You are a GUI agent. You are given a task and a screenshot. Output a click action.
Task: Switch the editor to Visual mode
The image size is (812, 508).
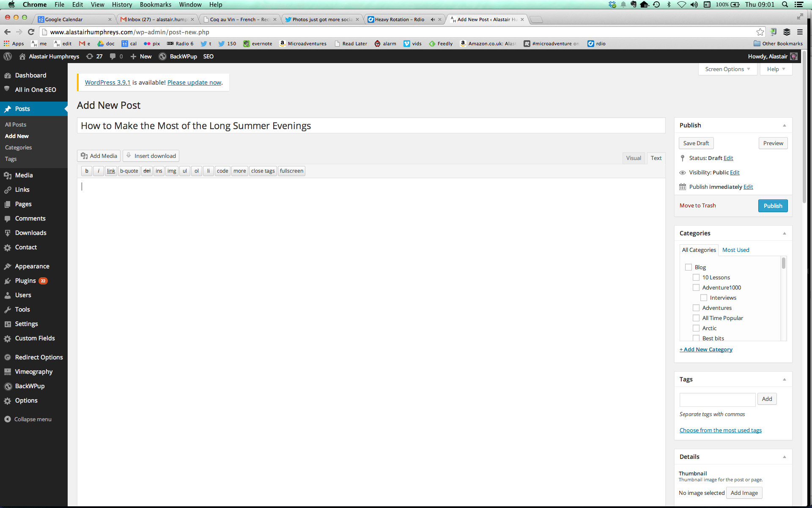coord(633,158)
